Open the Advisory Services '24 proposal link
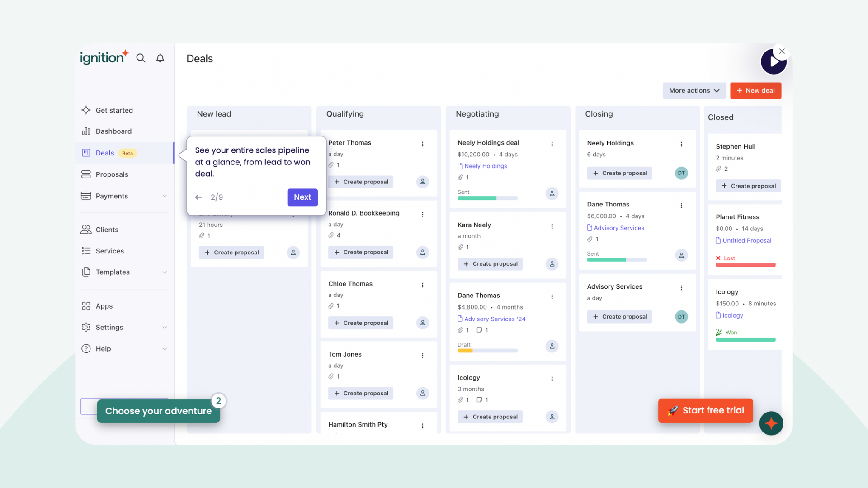 point(495,319)
